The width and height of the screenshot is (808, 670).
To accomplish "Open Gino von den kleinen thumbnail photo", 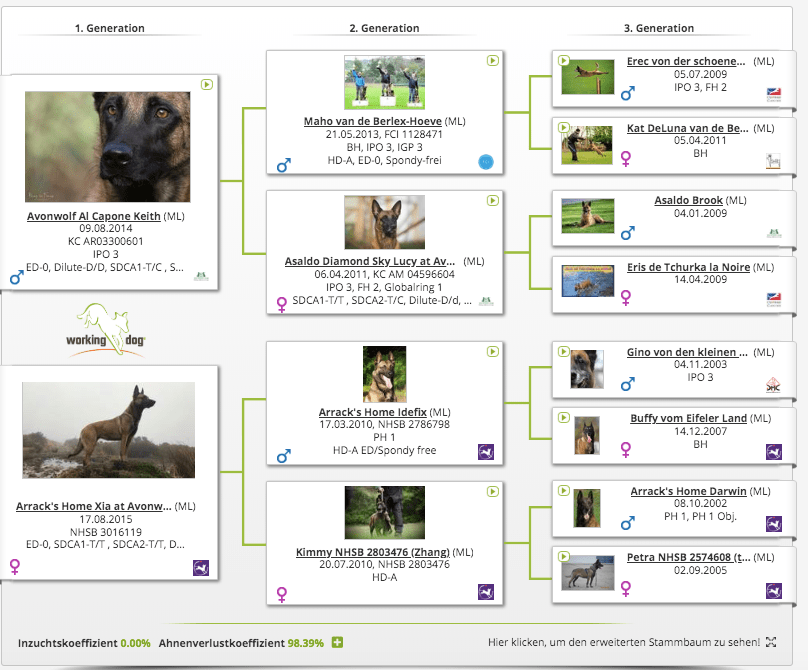I will pyautogui.click(x=587, y=368).
